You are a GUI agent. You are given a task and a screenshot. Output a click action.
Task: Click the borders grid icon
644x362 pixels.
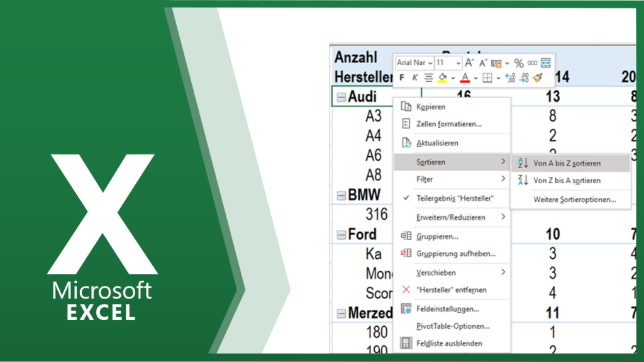pos(487,77)
